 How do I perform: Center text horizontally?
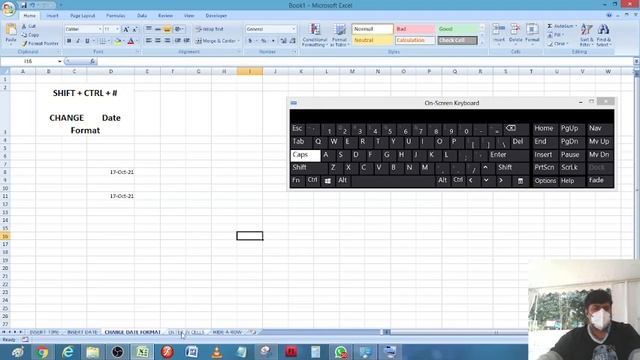158,41
